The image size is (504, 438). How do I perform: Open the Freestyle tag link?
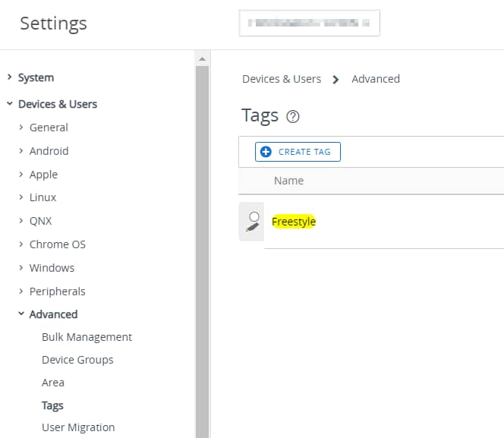pyautogui.click(x=294, y=222)
